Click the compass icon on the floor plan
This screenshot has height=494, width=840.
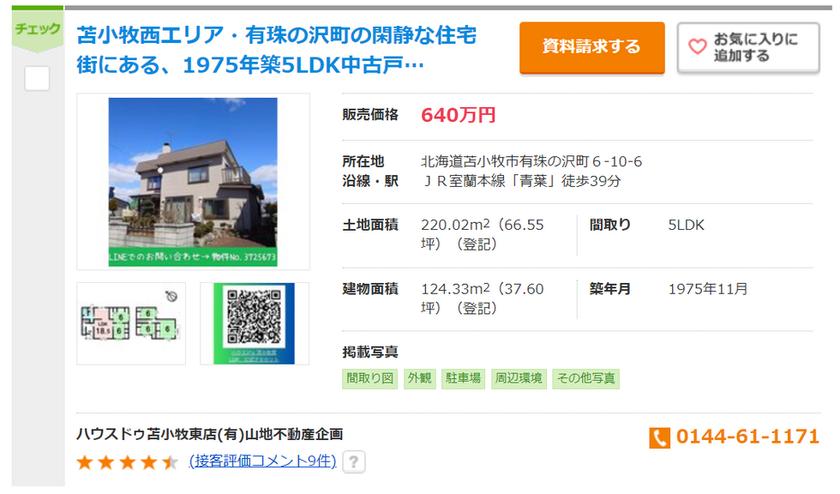coord(171,297)
